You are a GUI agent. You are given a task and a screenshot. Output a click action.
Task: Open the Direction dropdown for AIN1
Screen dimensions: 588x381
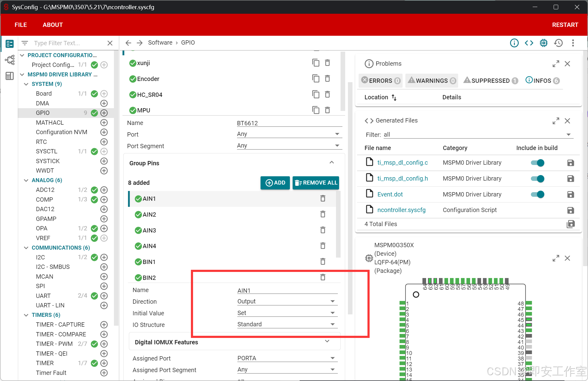[x=287, y=301]
